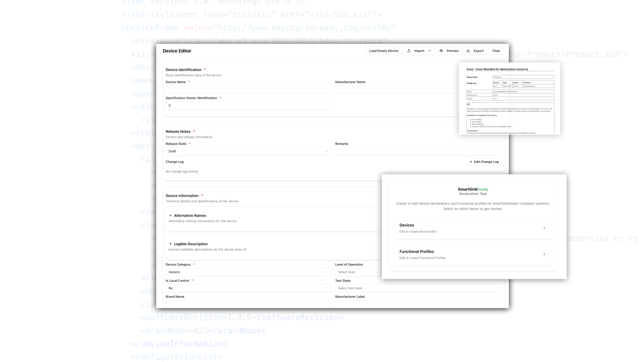644x362 pixels.
Task: Click the Release Notes section heading
Action: [178, 131]
